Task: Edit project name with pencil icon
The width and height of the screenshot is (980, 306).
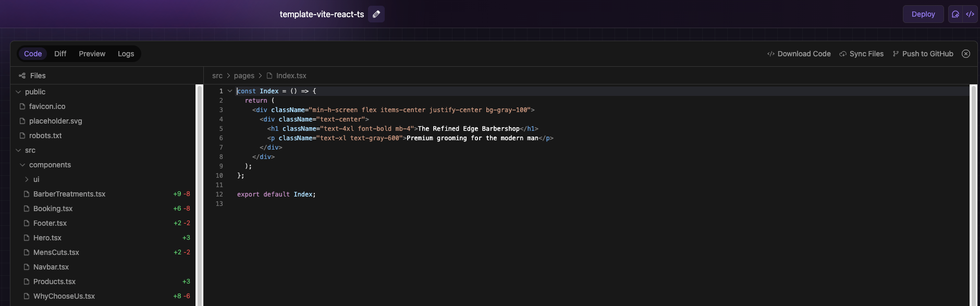Action: pyautogui.click(x=376, y=14)
